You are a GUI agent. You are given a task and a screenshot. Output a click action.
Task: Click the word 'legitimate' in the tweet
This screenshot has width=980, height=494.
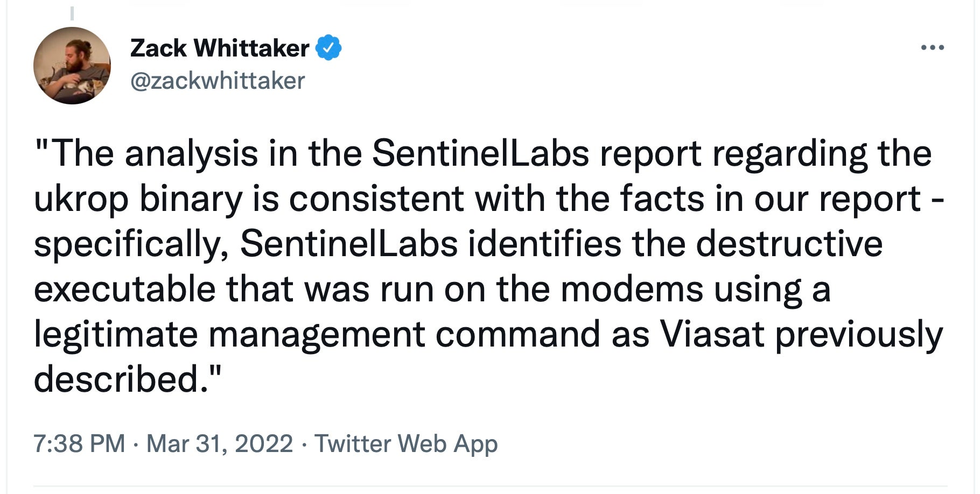[116, 334]
